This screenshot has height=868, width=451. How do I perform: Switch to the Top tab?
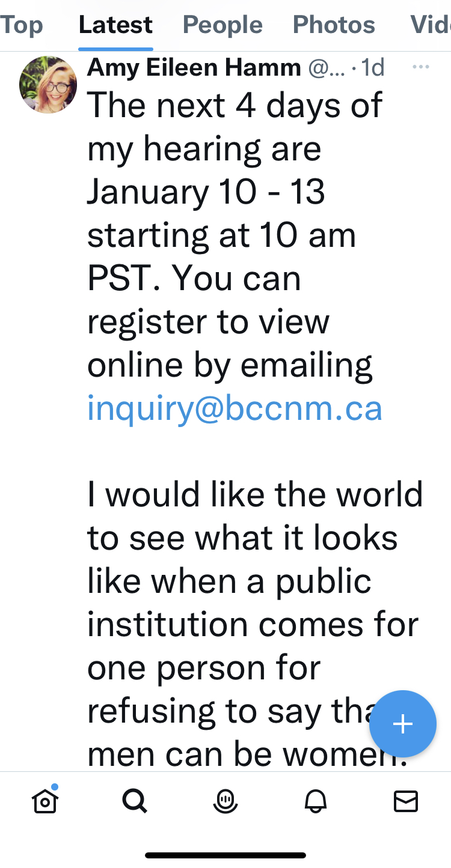pyautogui.click(x=22, y=25)
